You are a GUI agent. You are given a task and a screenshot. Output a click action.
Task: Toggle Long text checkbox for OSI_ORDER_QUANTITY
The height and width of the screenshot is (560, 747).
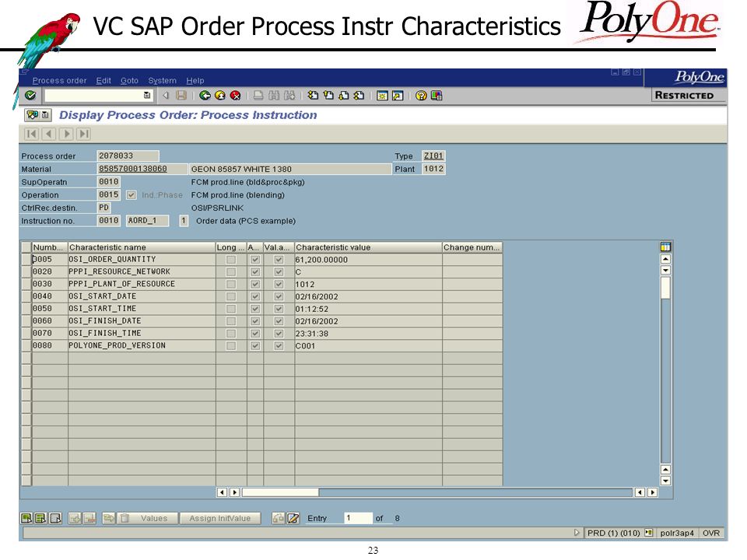pos(231,260)
